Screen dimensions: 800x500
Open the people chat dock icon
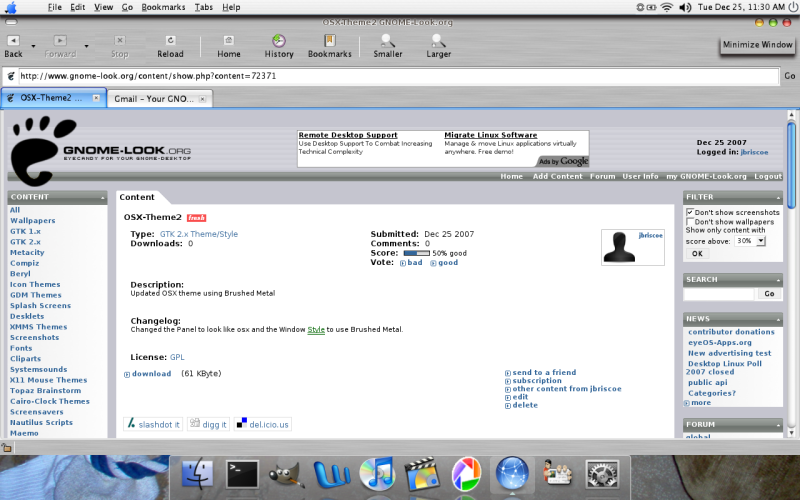557,474
